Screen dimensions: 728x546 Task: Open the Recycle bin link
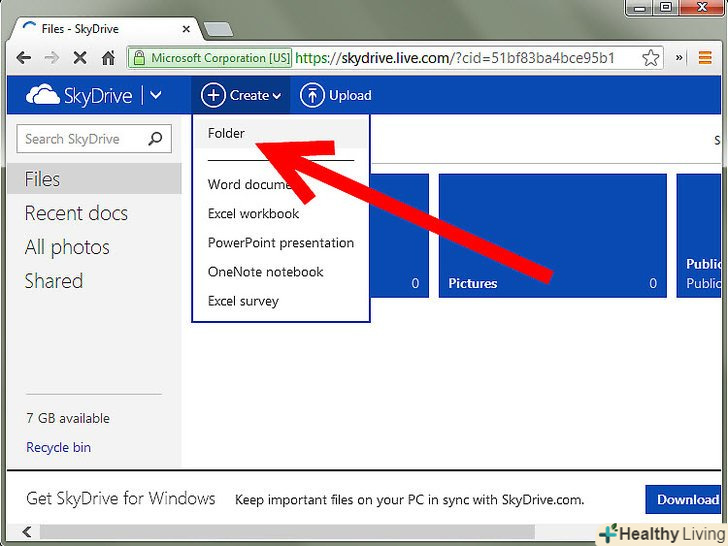pyautogui.click(x=58, y=447)
